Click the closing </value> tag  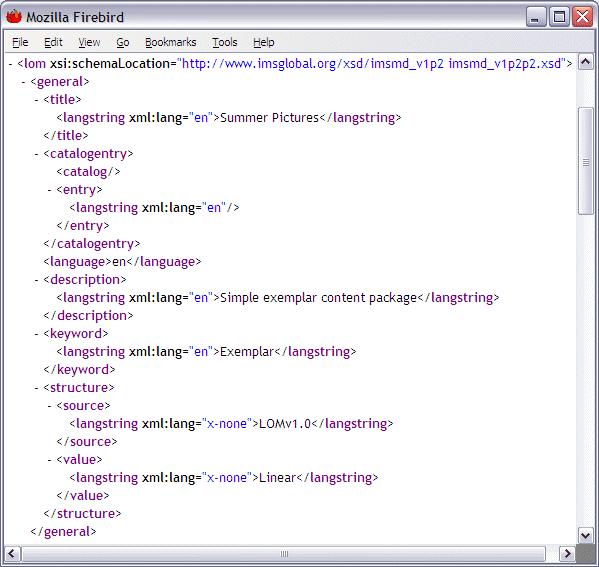(x=83, y=496)
